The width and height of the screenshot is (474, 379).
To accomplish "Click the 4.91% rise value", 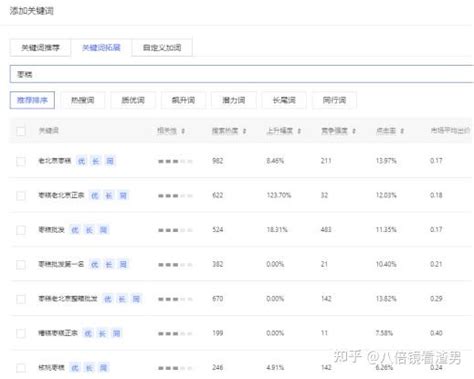I will point(275,367).
